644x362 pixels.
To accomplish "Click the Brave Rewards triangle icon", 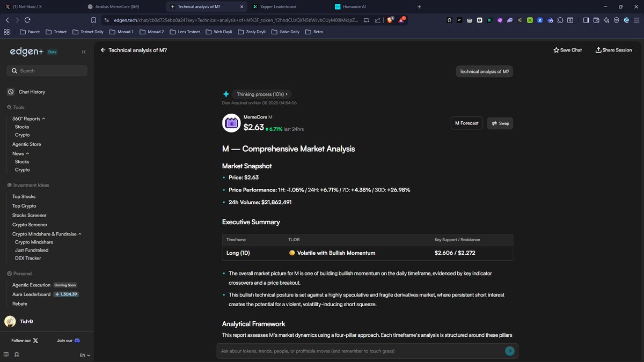I will 402,20.
